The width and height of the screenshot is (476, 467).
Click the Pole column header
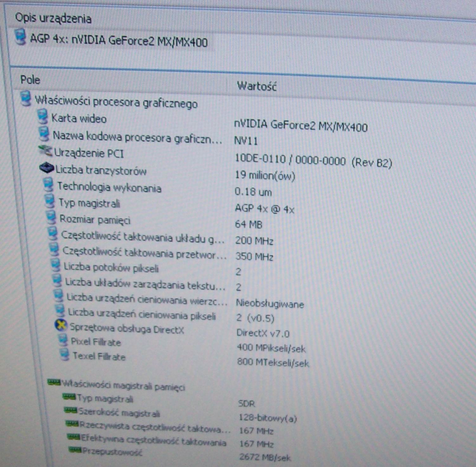[30, 80]
